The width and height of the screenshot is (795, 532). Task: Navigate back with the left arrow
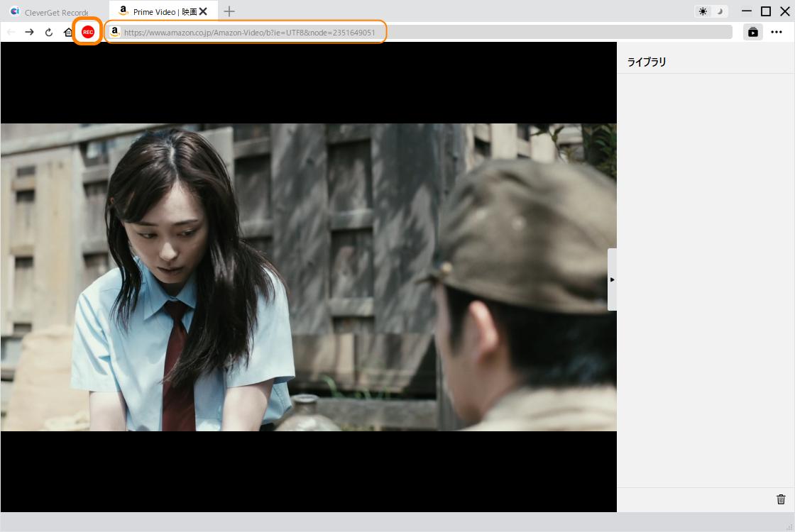pos(11,32)
